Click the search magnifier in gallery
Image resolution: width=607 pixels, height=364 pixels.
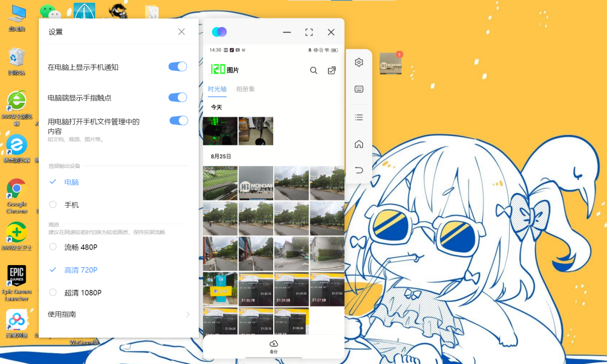(314, 70)
